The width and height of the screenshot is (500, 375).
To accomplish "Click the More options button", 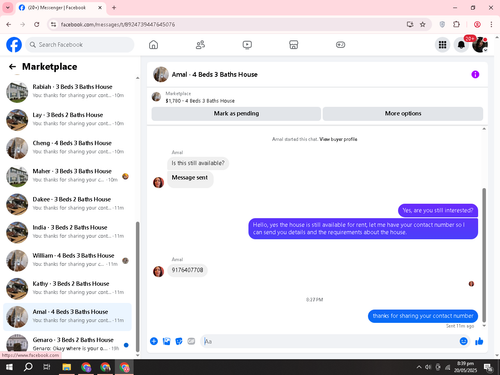I will pyautogui.click(x=403, y=114).
